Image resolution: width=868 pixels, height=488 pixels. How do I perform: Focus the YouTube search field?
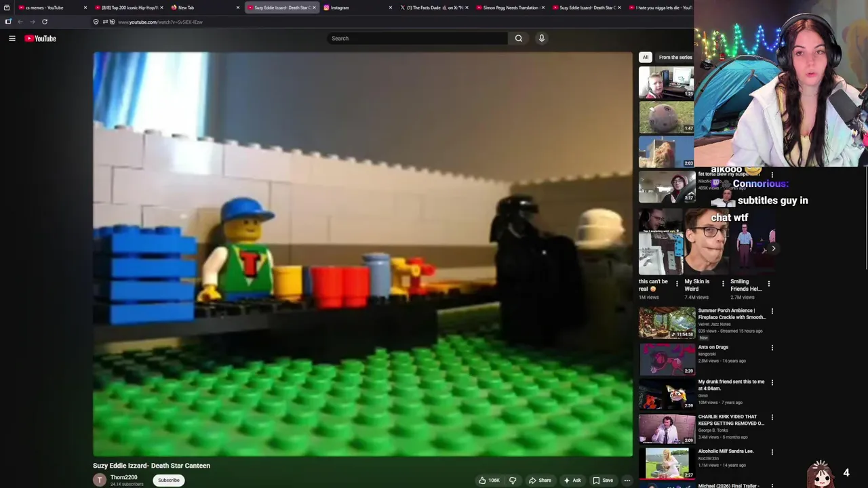coord(417,39)
